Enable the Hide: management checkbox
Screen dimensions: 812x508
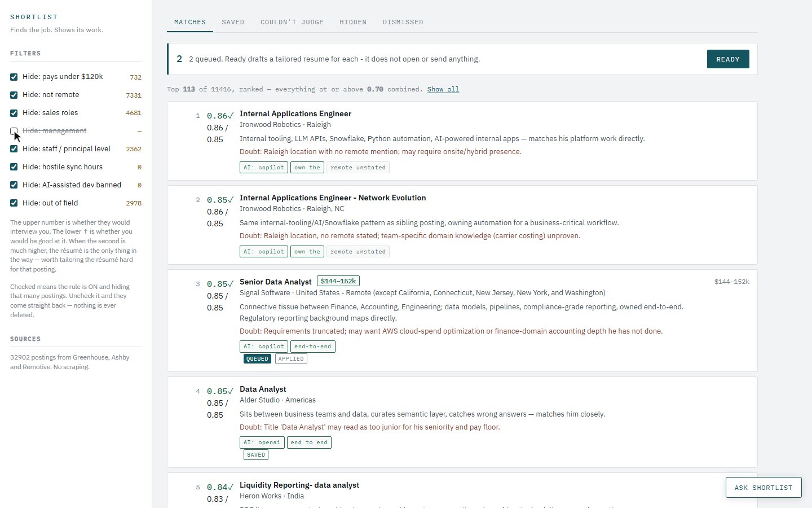[14, 131]
